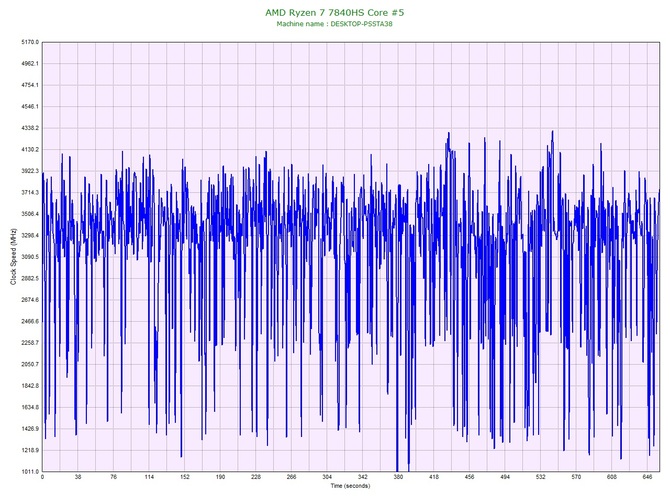670x503 pixels.
Task: Click the x-axis tick label 342
Action: click(363, 477)
